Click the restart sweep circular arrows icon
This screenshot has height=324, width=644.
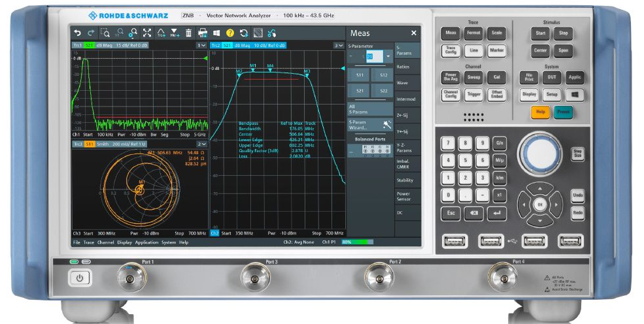[244, 33]
